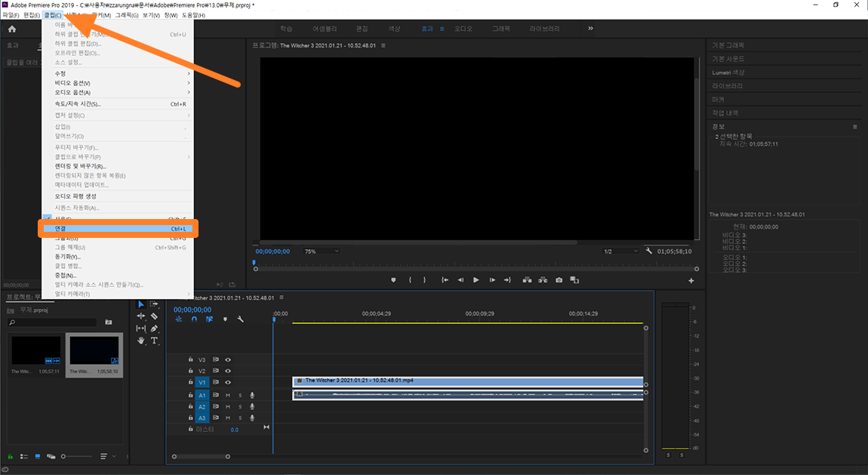
Task: Toggle V2 track output eye
Action: [x=227, y=371]
